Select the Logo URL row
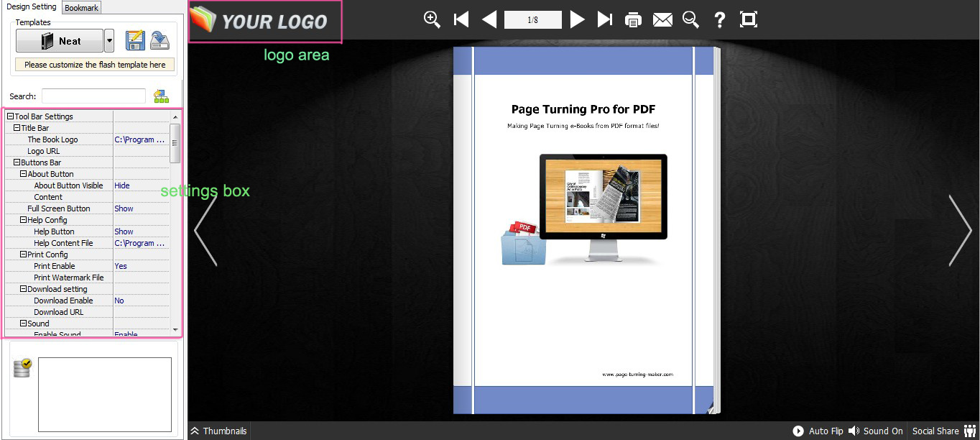Screen dimensions: 980x440 point(88,151)
